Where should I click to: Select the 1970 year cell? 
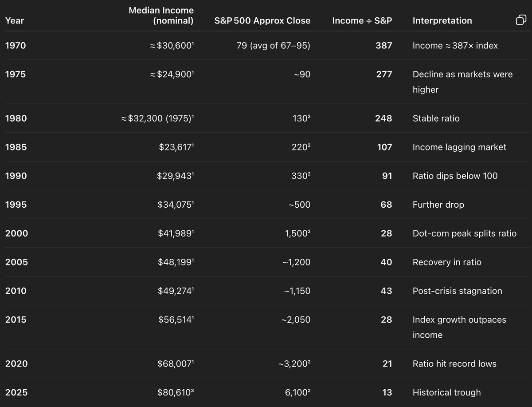[x=16, y=45]
